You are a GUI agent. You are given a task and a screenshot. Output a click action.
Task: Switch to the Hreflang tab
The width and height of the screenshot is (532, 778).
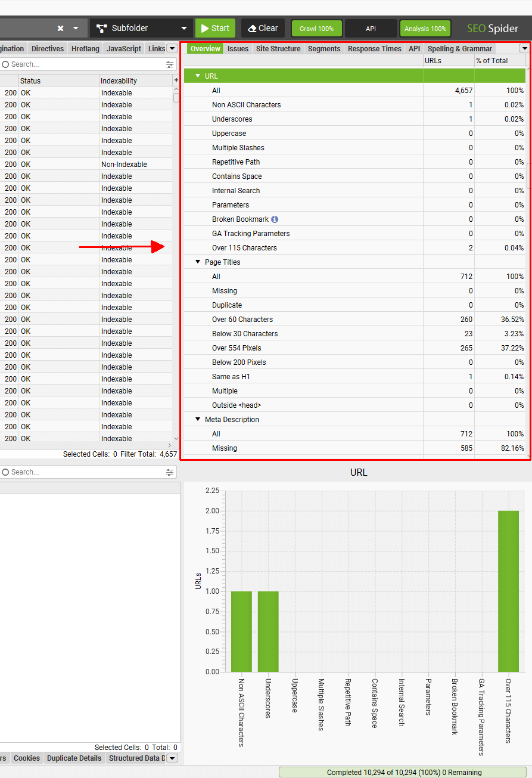85,49
